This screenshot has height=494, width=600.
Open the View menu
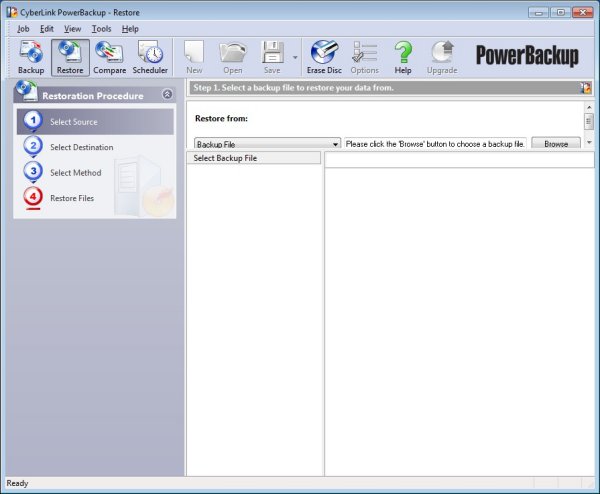(x=72, y=29)
